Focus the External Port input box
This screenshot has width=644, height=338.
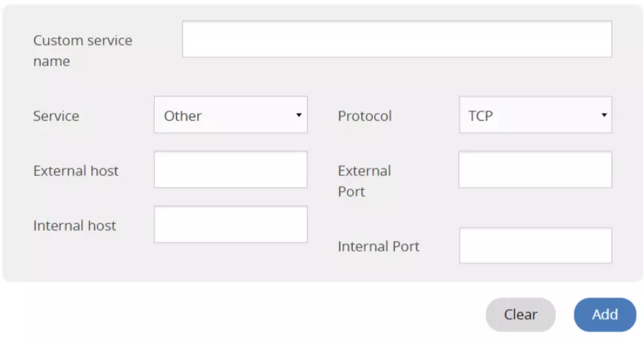click(535, 170)
